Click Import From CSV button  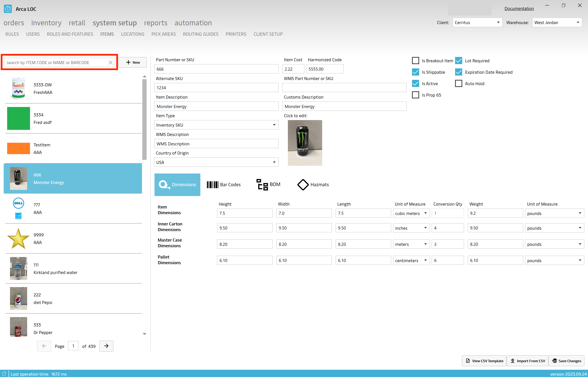tap(528, 361)
